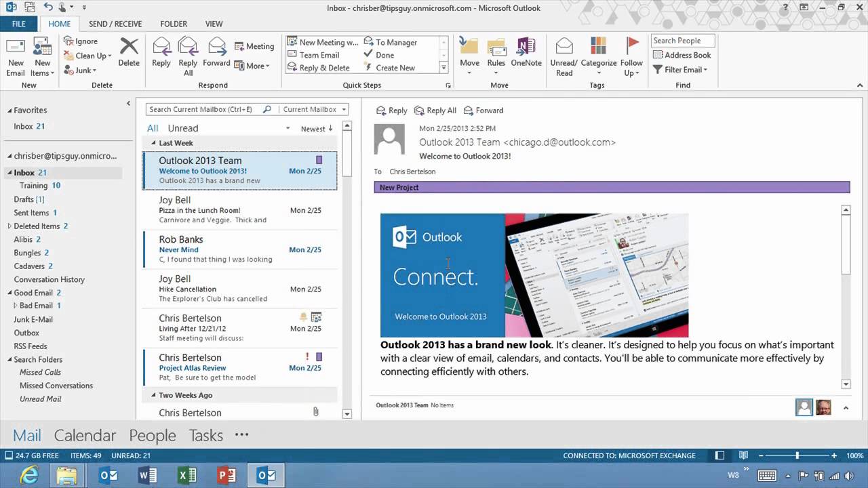Screen dimensions: 868x488
Task: Open PowerPoint from the taskbar
Action: [226, 475]
